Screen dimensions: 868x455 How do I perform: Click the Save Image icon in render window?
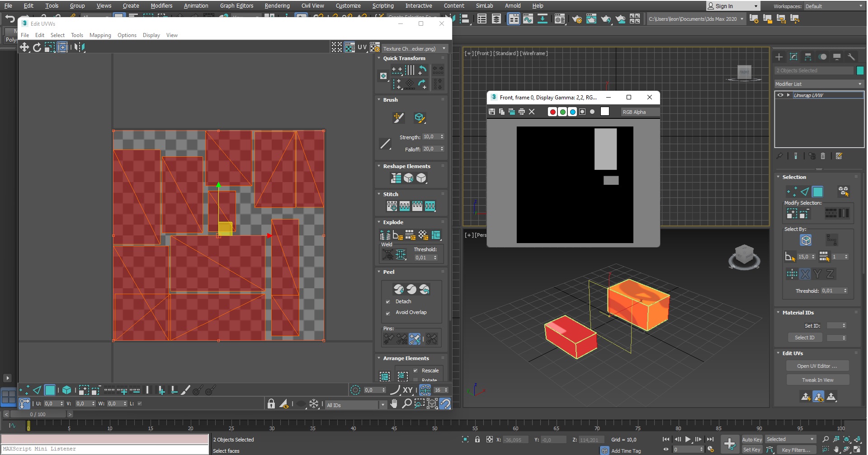(492, 112)
